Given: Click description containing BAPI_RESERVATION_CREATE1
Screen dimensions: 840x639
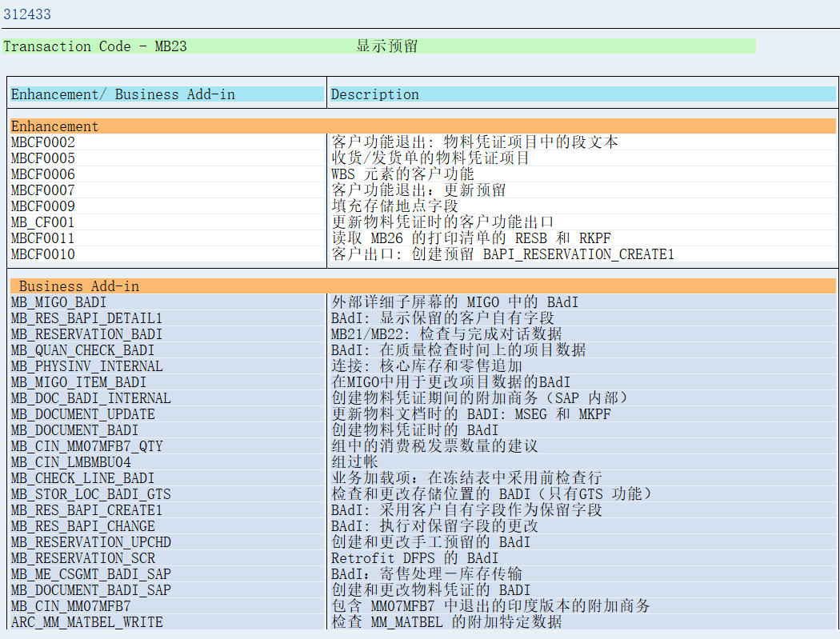Looking at the screenshot, I should click(x=502, y=254).
